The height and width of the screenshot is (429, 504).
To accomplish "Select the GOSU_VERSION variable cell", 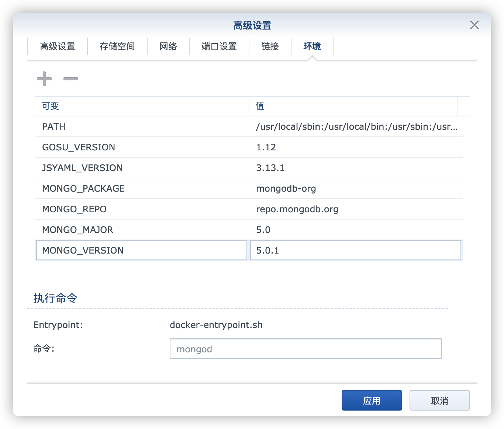I will [142, 147].
